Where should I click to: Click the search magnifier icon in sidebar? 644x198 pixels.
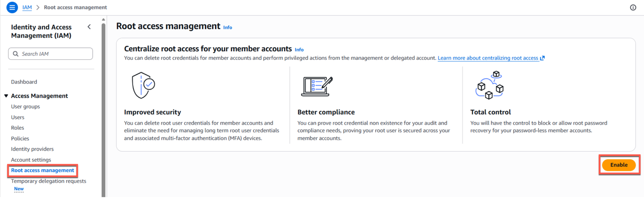(16, 54)
